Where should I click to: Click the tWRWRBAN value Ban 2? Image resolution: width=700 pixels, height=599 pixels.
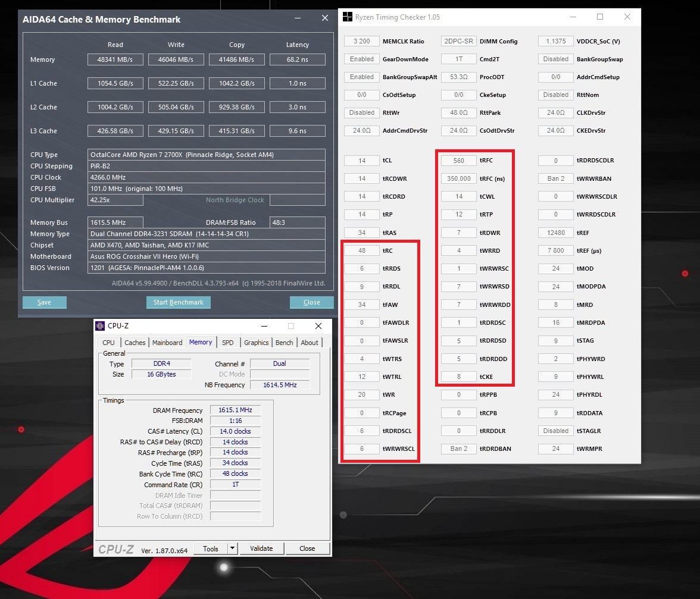pos(556,178)
